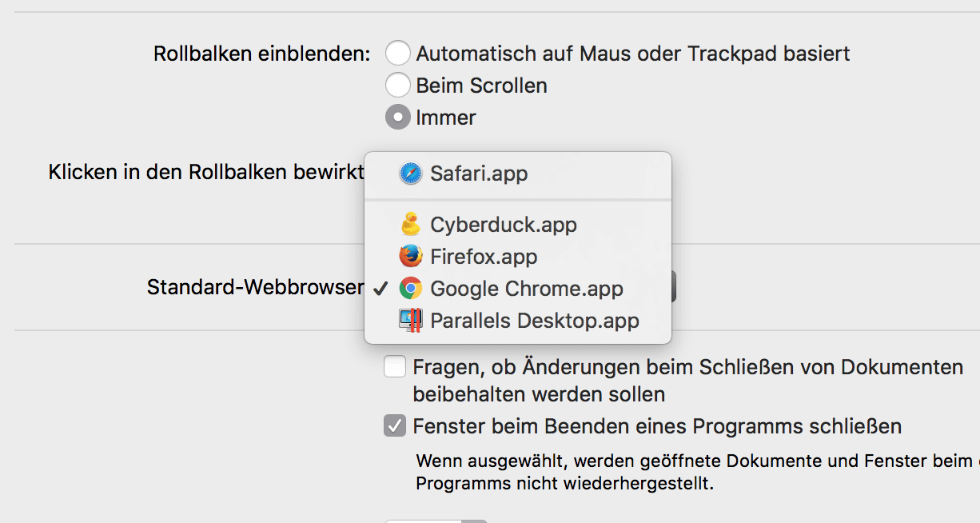
Task: Uncheck 'Fenster beim Beenden eines Programms schließen'
Action: tap(395, 426)
